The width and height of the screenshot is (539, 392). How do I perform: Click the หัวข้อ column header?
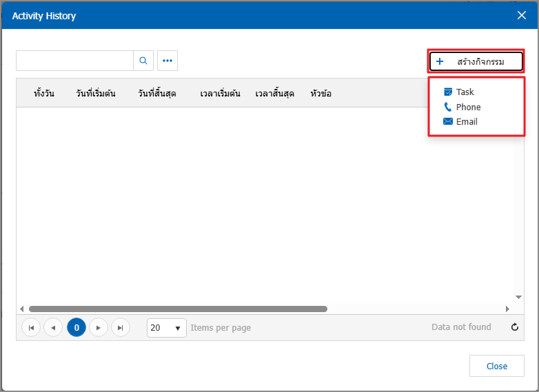(x=321, y=93)
